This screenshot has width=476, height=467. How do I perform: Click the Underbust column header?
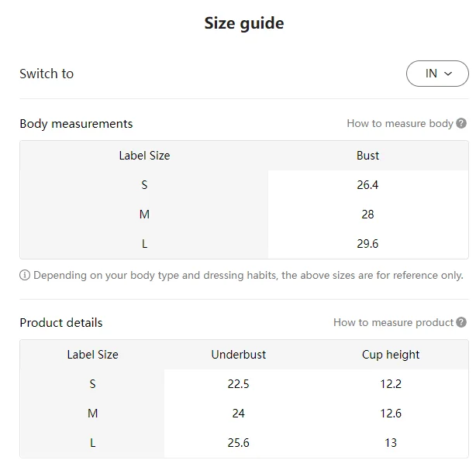[x=238, y=355]
